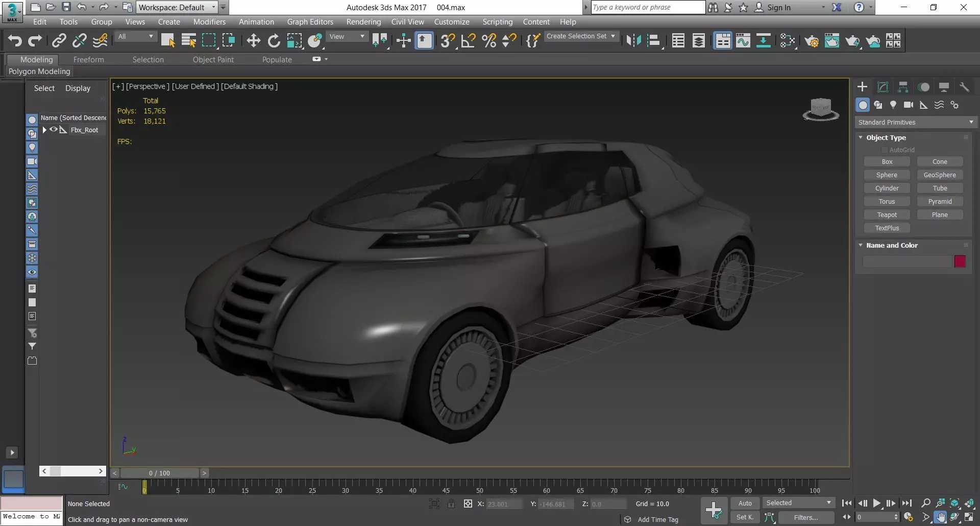Open Select by Name dialog icon
The width and height of the screenshot is (980, 526).
(x=189, y=41)
